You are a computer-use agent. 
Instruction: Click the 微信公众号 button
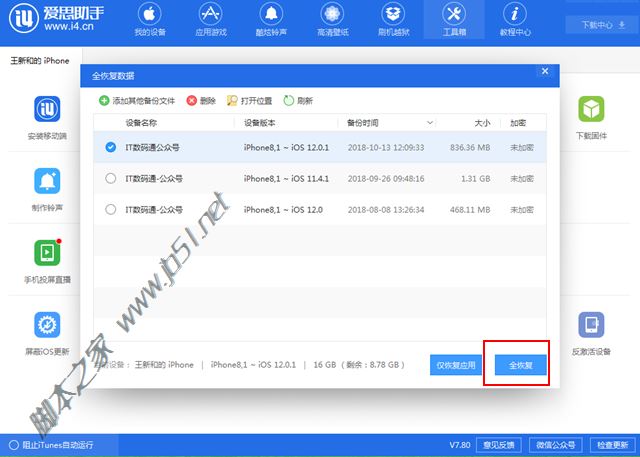coord(556,445)
